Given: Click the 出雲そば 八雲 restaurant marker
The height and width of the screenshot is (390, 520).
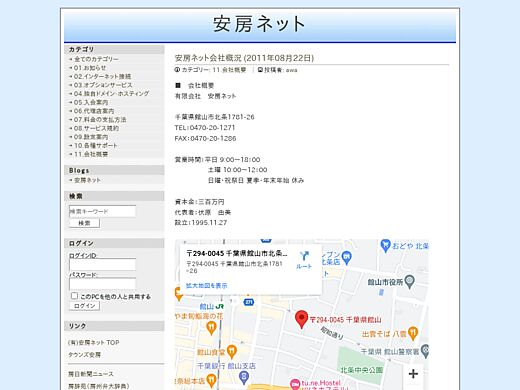Looking at the screenshot, I should tap(413, 333).
